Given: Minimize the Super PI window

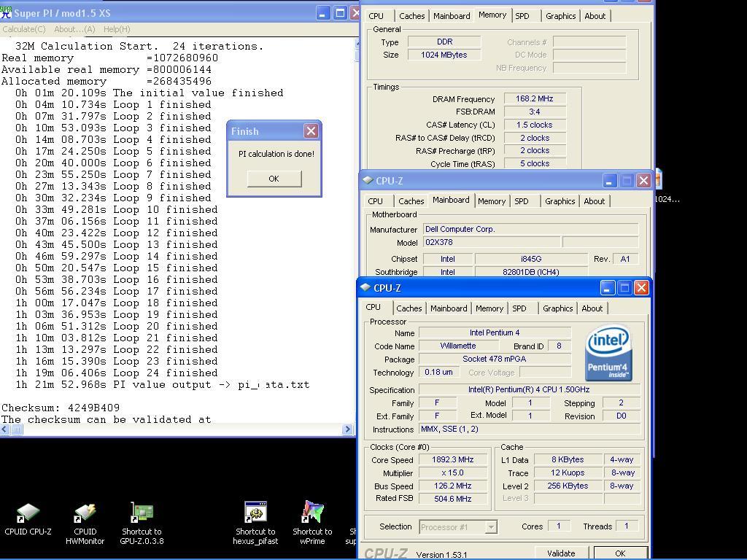Looking at the screenshot, I should (323, 13).
